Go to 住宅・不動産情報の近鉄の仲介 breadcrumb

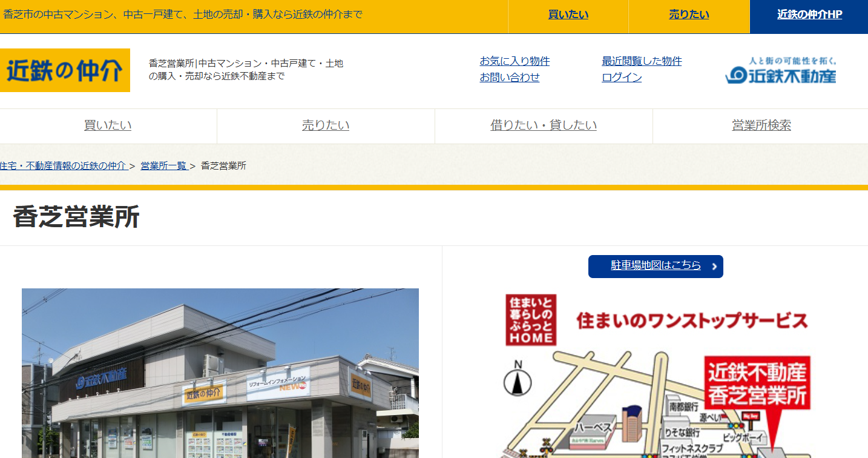tap(63, 165)
